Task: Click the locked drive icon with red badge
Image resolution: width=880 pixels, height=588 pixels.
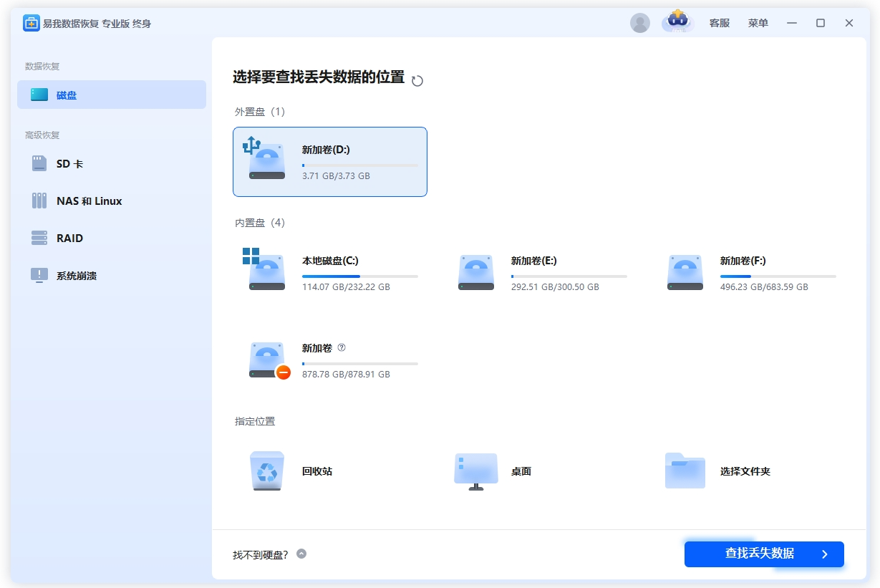Action: pyautogui.click(x=269, y=360)
